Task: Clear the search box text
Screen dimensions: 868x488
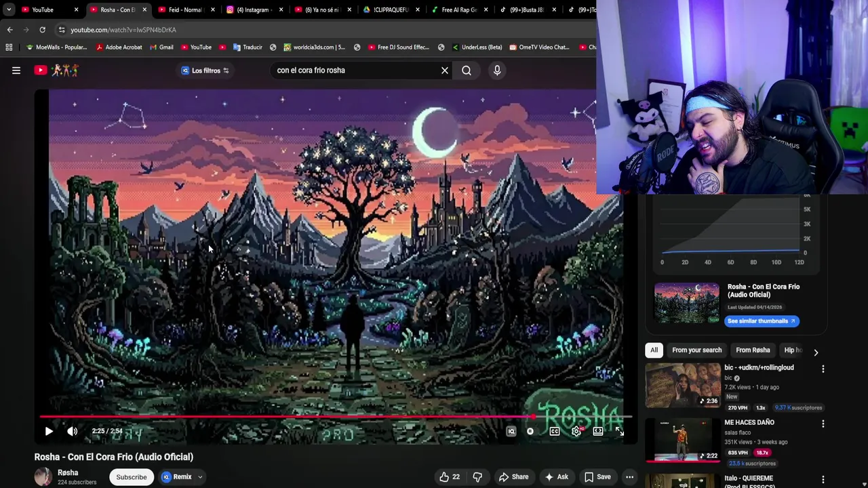Action: click(x=445, y=70)
